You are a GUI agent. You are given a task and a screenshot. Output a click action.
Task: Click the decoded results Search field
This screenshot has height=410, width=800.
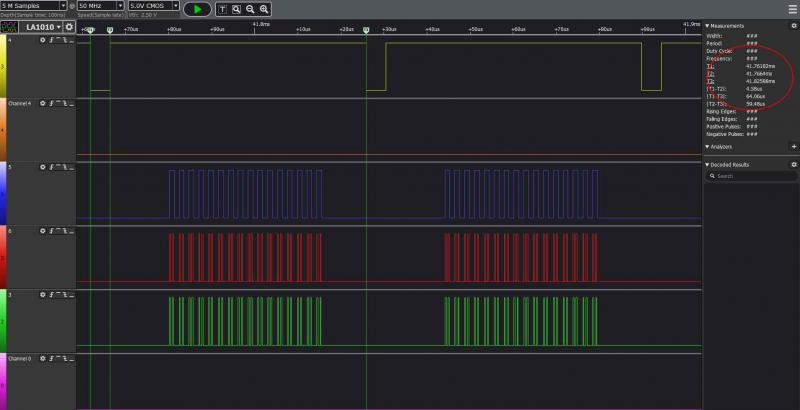750,176
